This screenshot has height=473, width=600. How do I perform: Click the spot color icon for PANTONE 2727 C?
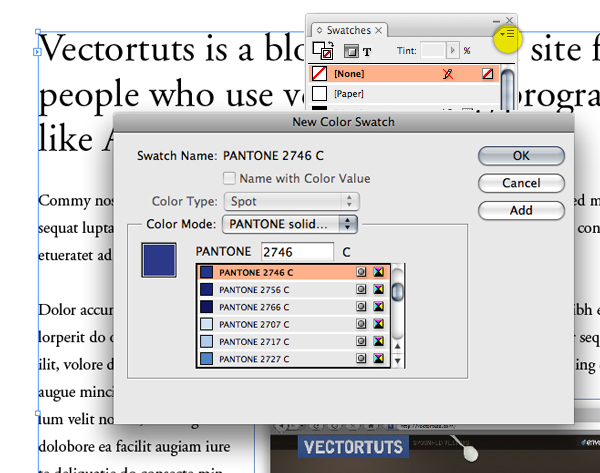tap(361, 359)
